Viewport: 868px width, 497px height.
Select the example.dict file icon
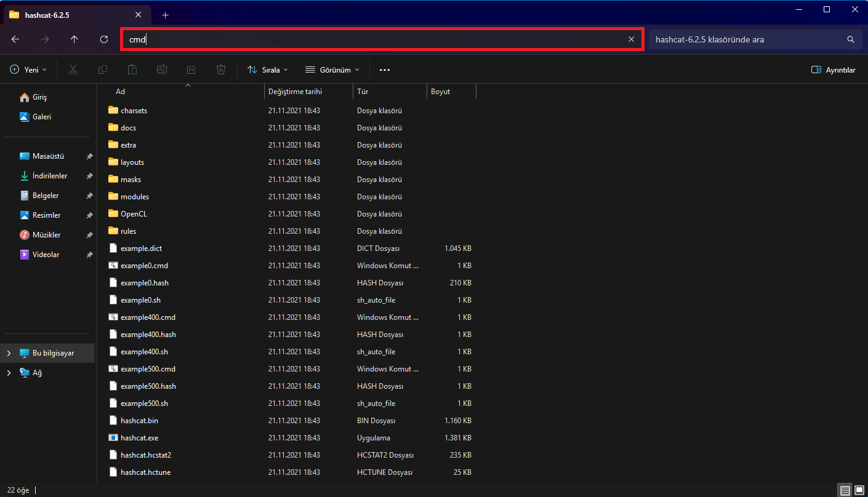click(x=113, y=248)
